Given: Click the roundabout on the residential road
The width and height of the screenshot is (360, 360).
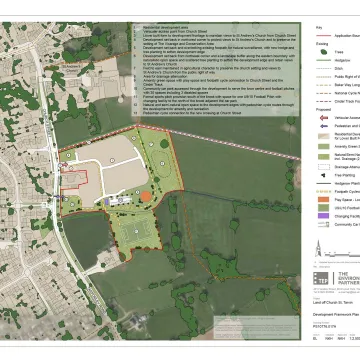Looking at the screenshot, I should coord(27,273).
